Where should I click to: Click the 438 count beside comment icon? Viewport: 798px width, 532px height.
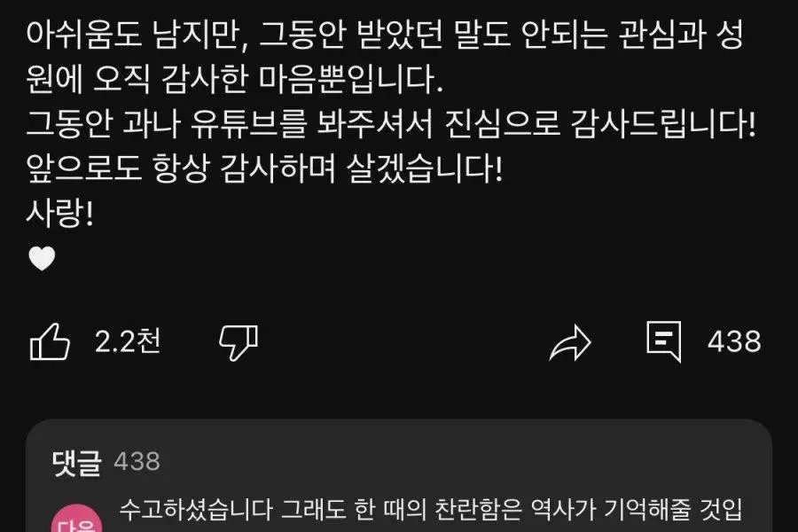coord(734,341)
